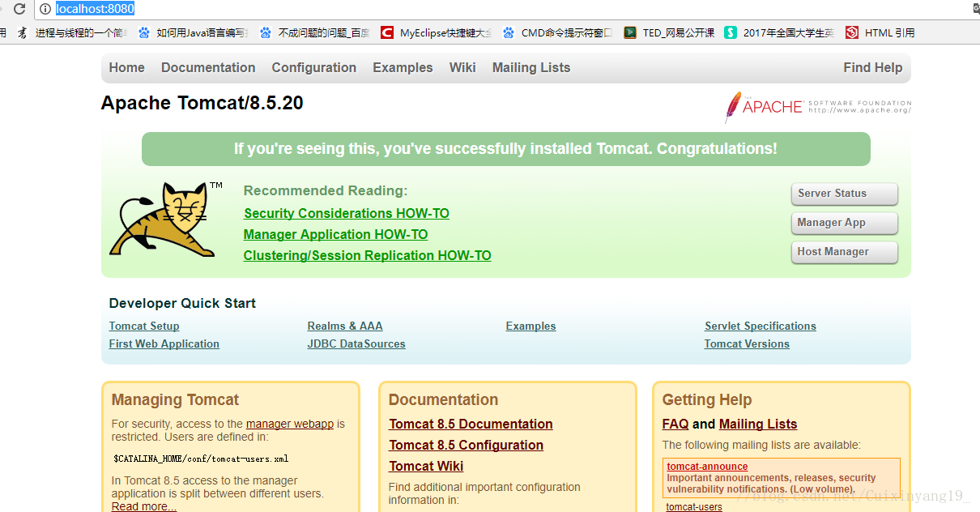Open the 进程与线程的一个简 bookmark
Viewport: 980px width, 512px height.
[74, 32]
